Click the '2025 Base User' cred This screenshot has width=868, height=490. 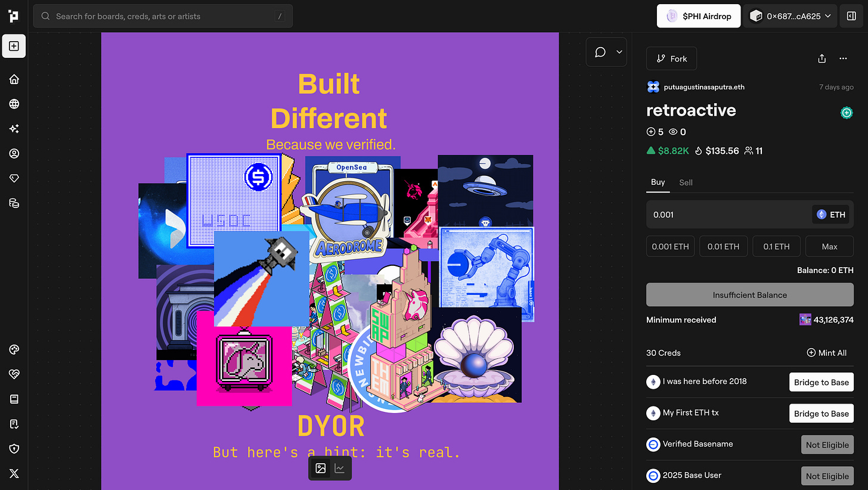692,475
